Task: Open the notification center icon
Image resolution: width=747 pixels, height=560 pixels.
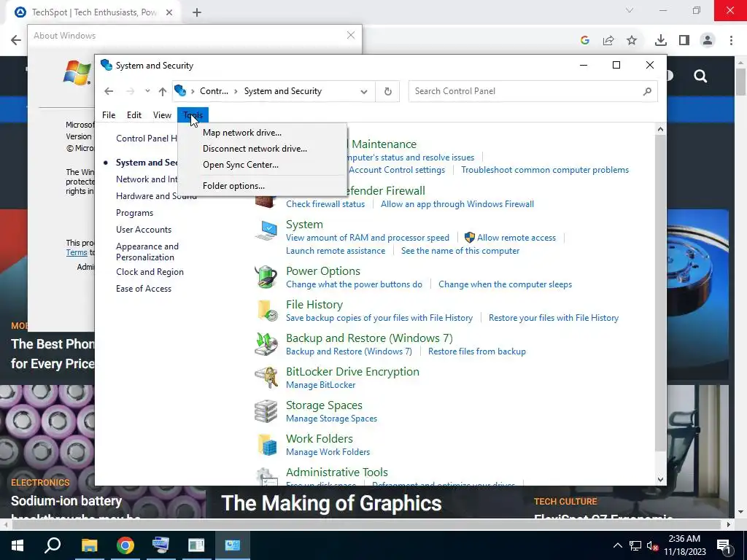Action: point(724,545)
